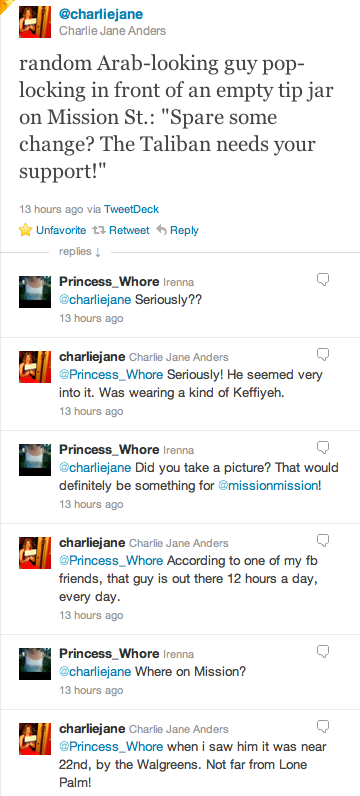Open the @charliejane profile link at top

[x=101, y=14]
